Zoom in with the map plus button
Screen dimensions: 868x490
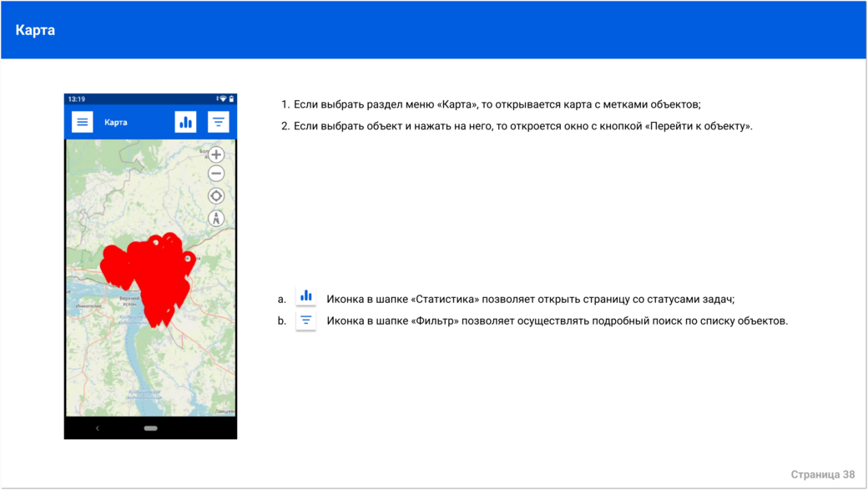(216, 154)
